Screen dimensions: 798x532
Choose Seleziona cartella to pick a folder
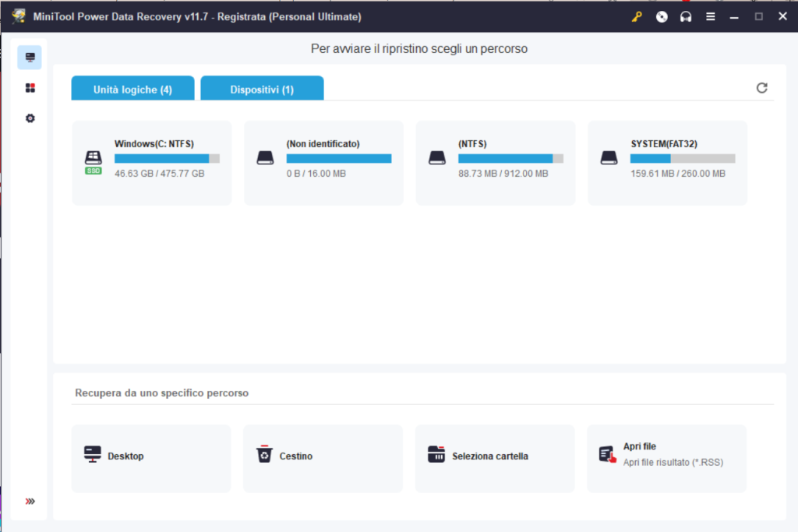(x=495, y=458)
